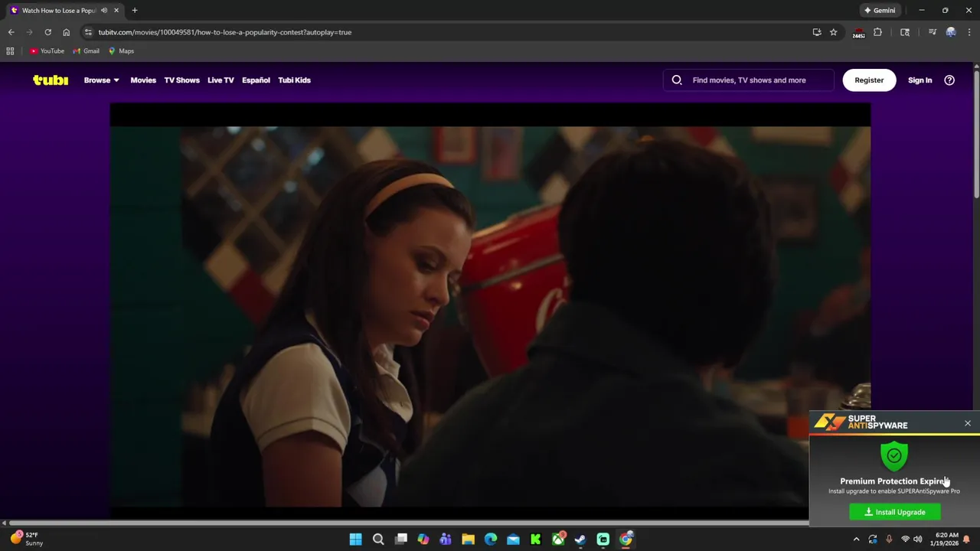This screenshot has height=551, width=980.
Task: Open the YouTube bookmark
Action: pos(47,51)
